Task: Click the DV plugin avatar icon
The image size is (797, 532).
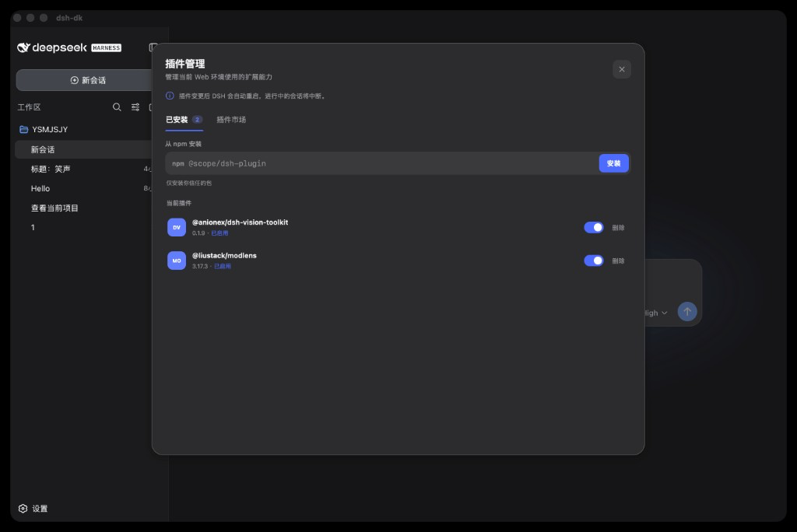Action: tap(177, 228)
